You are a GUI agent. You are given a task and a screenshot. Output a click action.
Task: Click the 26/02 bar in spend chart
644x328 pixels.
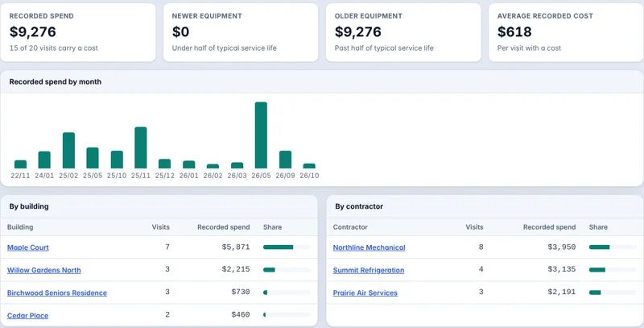(x=213, y=166)
